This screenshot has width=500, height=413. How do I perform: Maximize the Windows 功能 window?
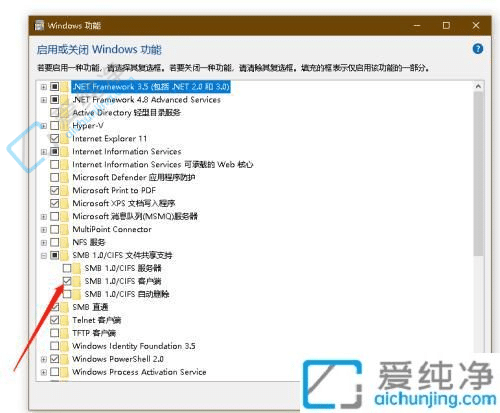(446, 25)
